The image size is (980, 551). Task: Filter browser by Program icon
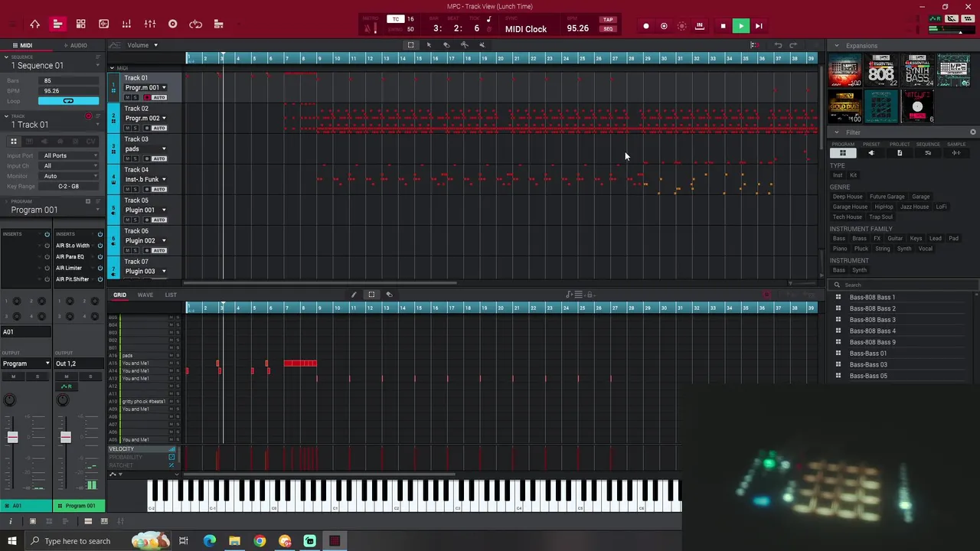click(843, 153)
